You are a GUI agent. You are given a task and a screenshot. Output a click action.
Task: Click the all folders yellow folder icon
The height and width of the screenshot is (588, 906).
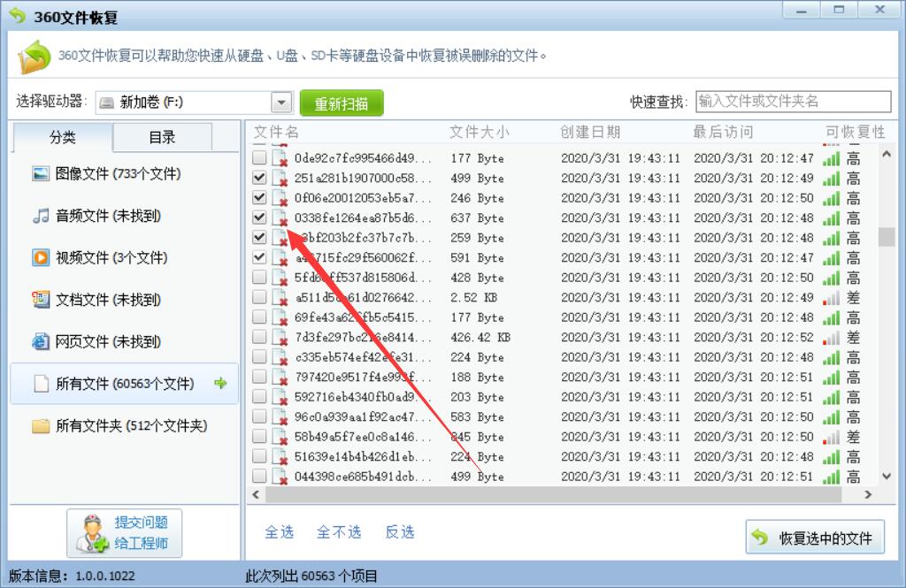click(x=41, y=426)
